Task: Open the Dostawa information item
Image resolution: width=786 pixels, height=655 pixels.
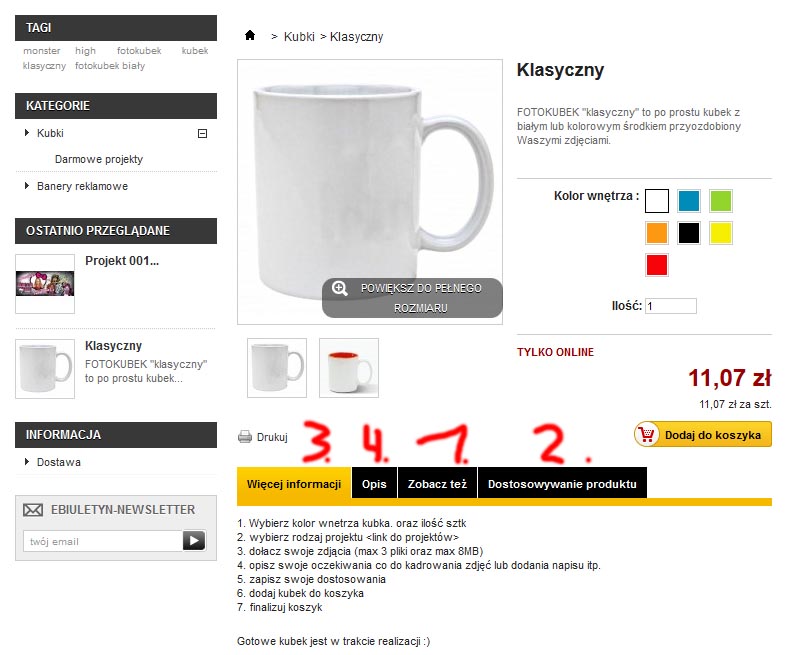Action: point(59,462)
